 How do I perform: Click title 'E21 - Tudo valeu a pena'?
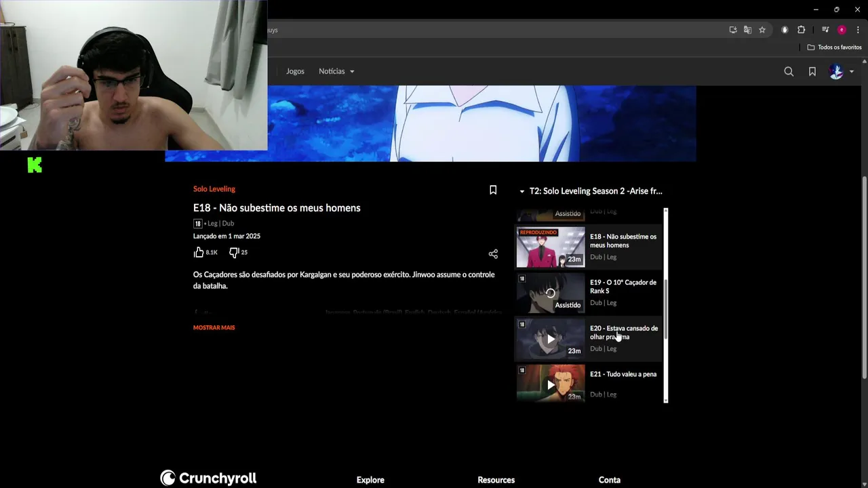pos(623,374)
